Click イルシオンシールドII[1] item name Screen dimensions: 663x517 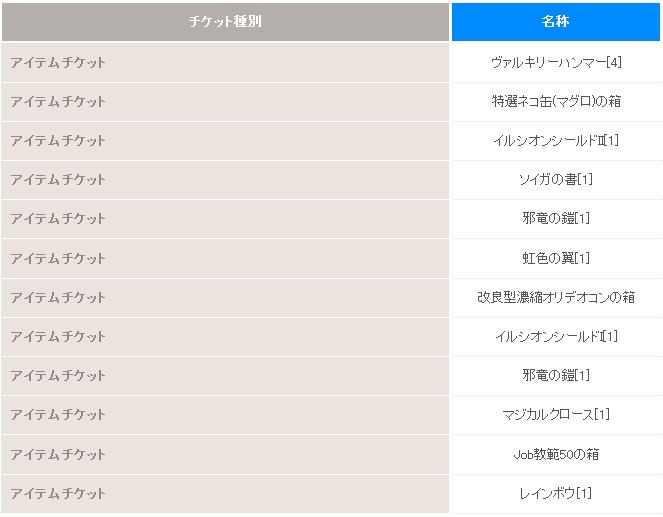click(556, 140)
